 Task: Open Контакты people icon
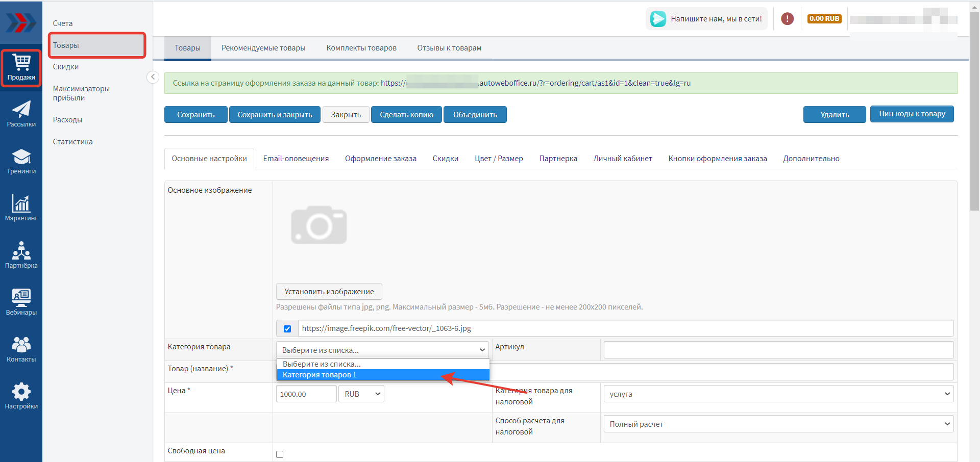coord(21,349)
